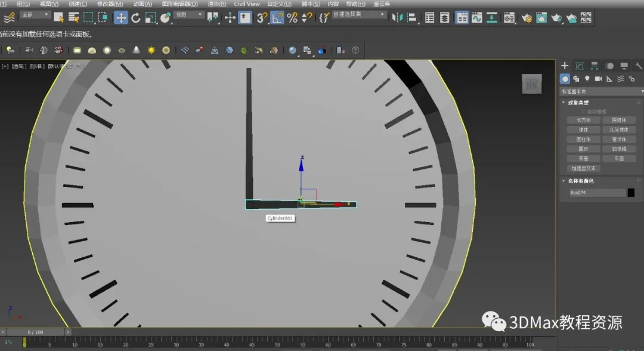Click Render in Cloud teapot icon

571,18
